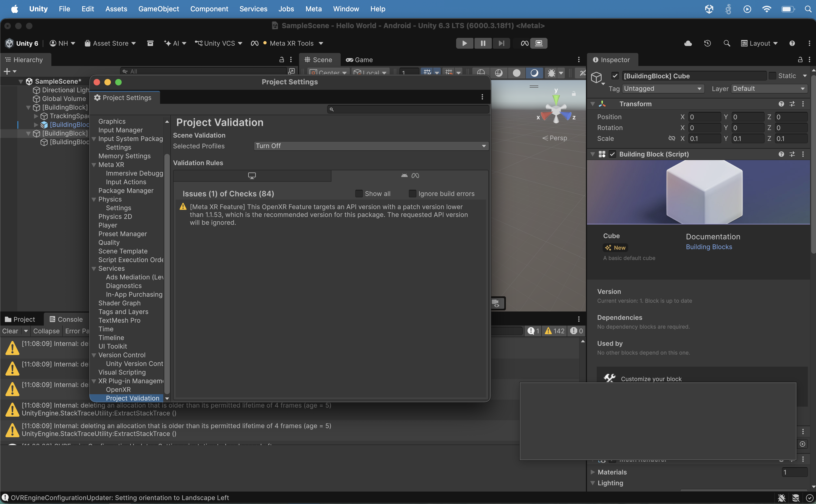Click the Meta infinity icon beside Step
The height and width of the screenshot is (504, 816).
click(x=524, y=43)
